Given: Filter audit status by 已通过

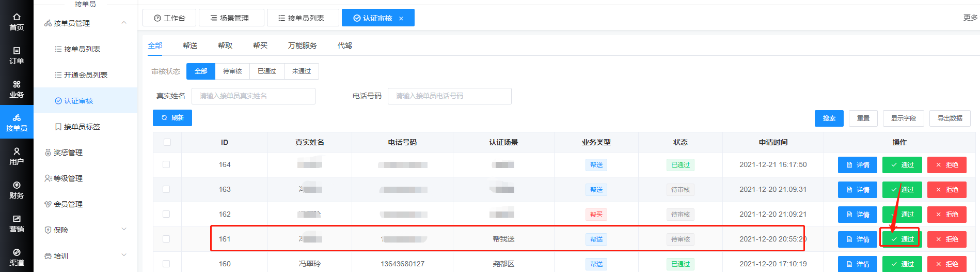Looking at the screenshot, I should [x=267, y=71].
